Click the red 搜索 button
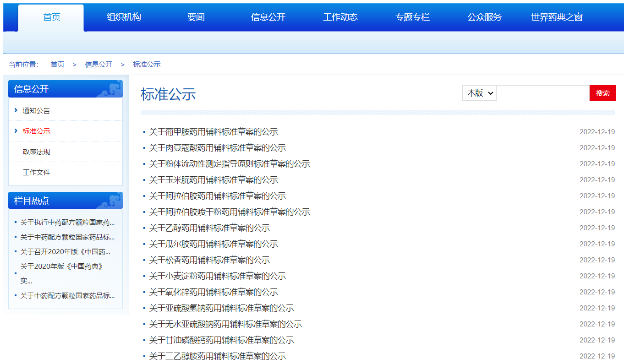624x364 pixels. [x=602, y=93]
